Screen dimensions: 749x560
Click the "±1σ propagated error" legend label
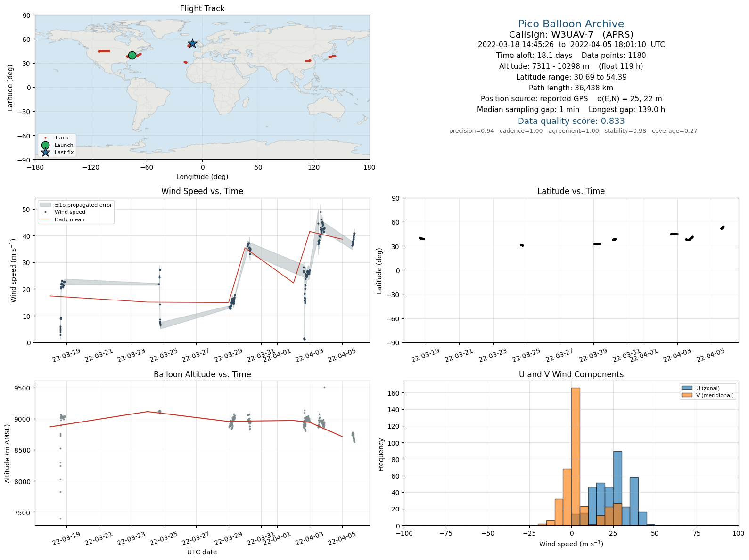(83, 205)
